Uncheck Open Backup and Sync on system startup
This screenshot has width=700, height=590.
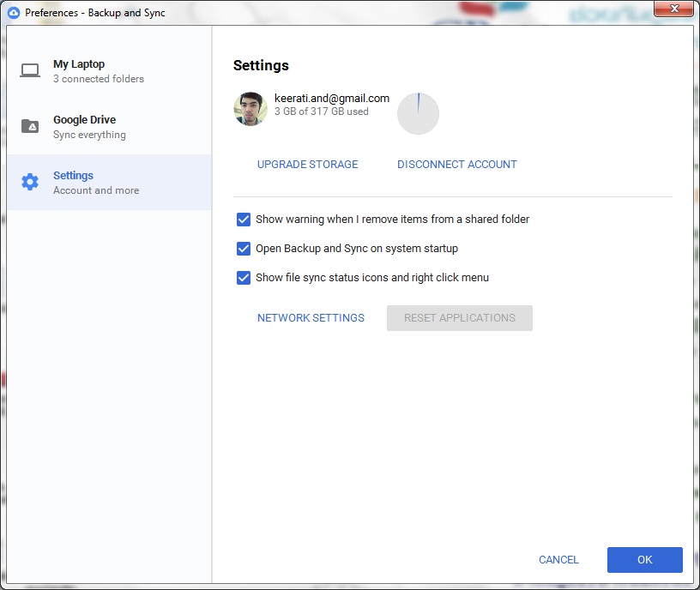244,249
